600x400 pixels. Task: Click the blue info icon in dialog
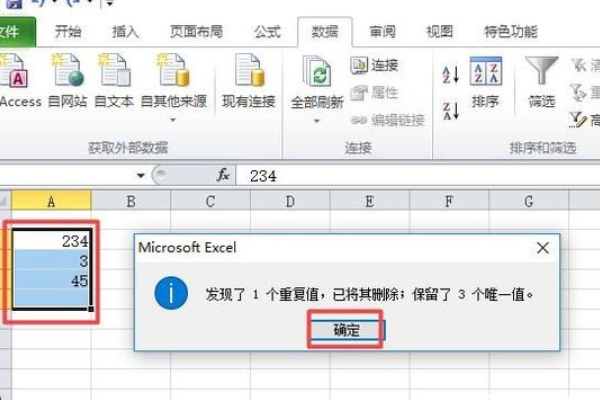[171, 293]
